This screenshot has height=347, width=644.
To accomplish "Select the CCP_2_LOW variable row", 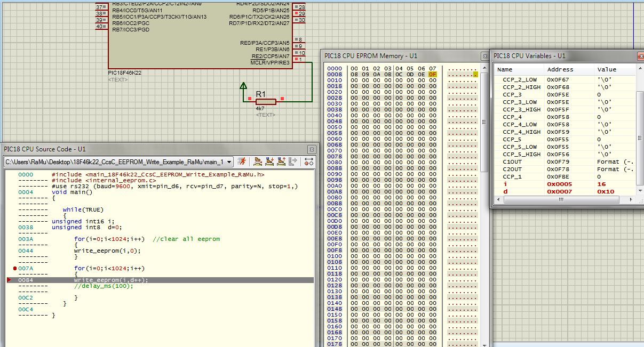I will coord(565,79).
